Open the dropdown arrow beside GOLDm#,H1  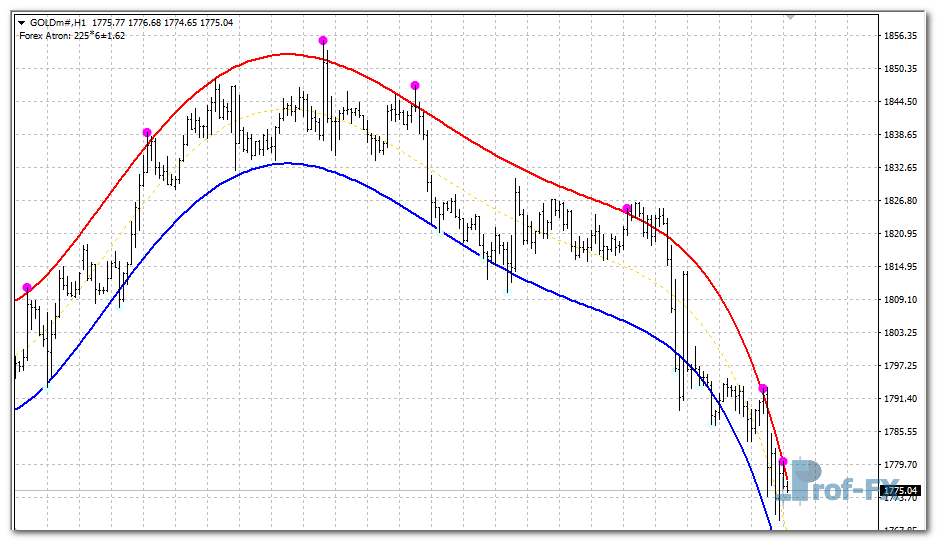tap(21, 22)
